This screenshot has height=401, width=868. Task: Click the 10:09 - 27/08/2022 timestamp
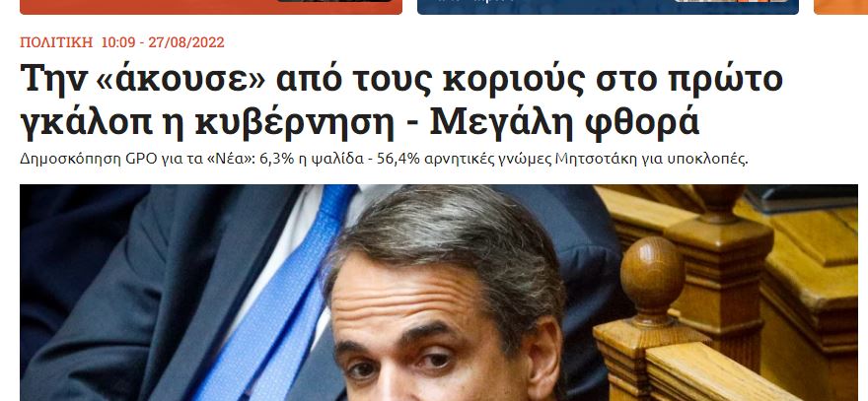(x=163, y=42)
